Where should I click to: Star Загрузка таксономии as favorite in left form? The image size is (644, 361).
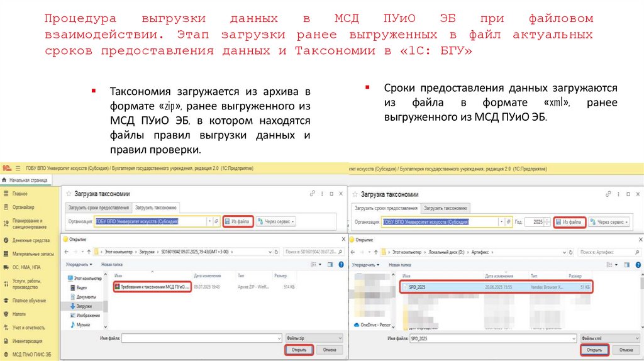coord(69,194)
